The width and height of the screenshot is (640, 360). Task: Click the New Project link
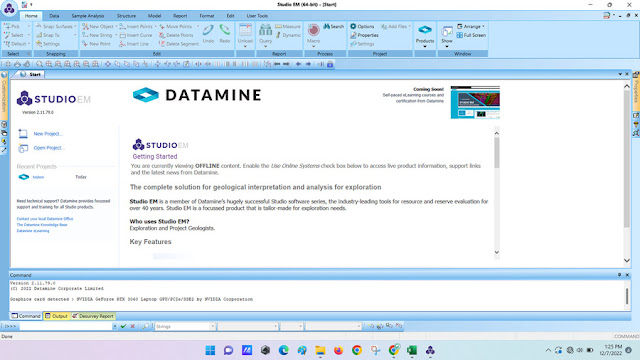[x=48, y=133]
